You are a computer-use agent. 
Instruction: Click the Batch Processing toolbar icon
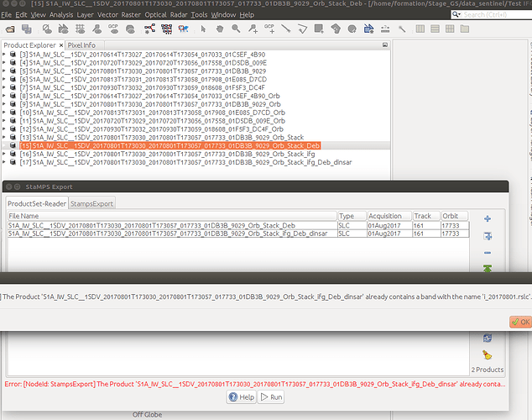tap(167, 29)
